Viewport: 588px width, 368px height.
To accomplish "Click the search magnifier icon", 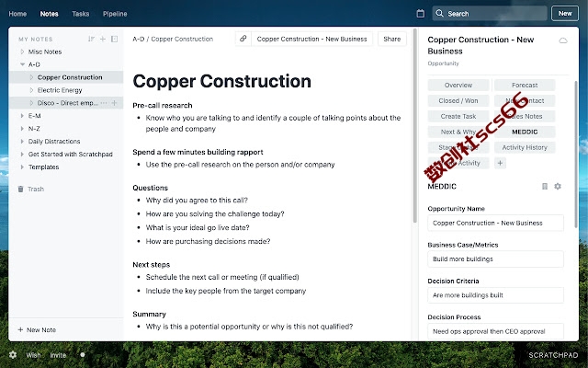I will [439, 14].
